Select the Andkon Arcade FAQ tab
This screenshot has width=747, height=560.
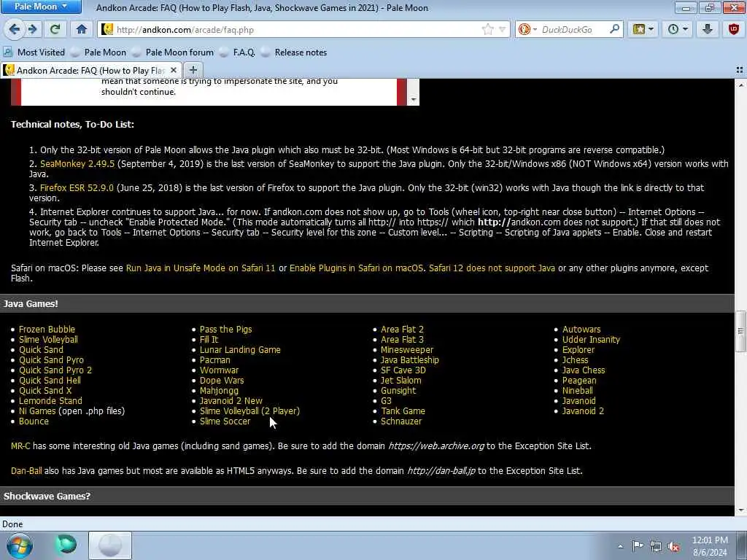[90, 71]
